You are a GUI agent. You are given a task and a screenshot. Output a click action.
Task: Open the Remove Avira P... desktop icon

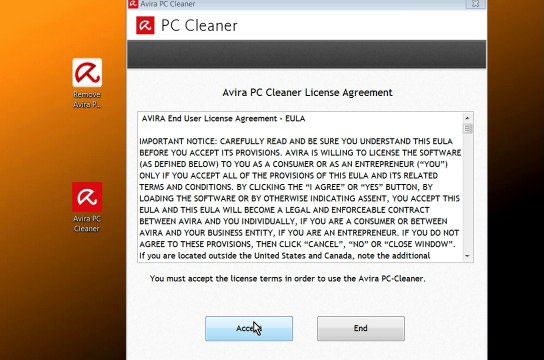pyautogui.click(x=87, y=72)
